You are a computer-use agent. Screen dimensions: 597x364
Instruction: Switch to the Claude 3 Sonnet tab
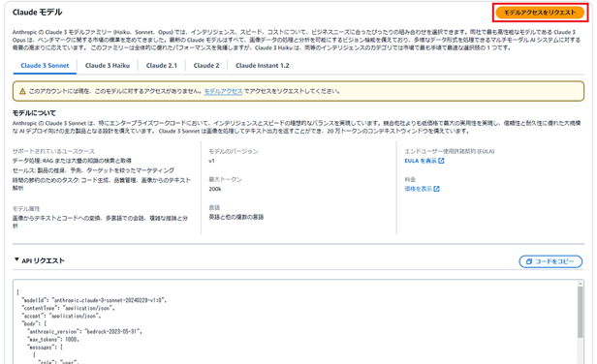45,66
